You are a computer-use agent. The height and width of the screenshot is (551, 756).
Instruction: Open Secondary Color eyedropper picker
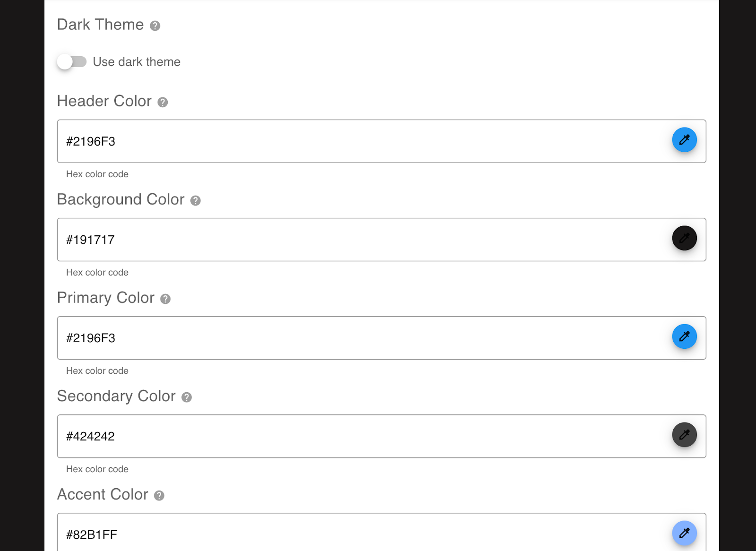point(684,435)
